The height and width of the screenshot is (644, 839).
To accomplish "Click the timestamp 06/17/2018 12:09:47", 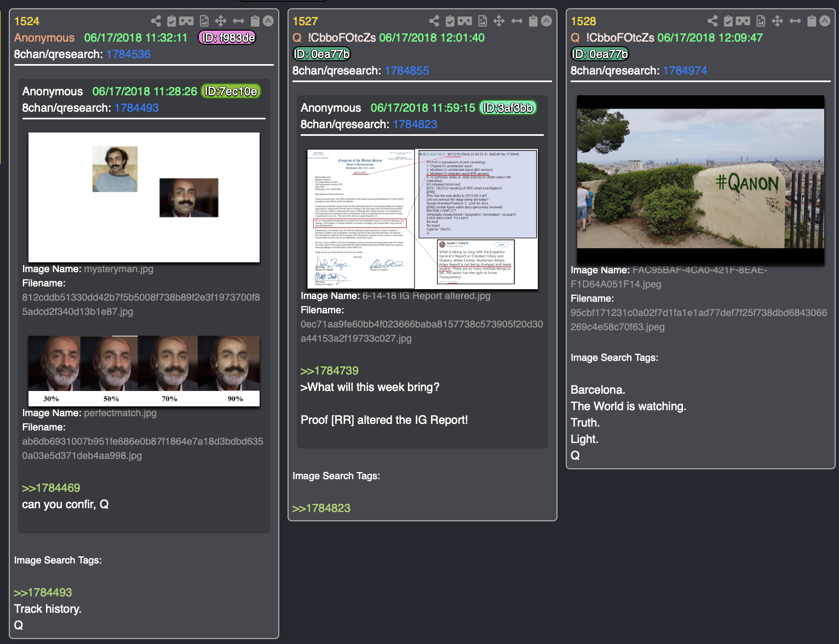I will (x=710, y=38).
